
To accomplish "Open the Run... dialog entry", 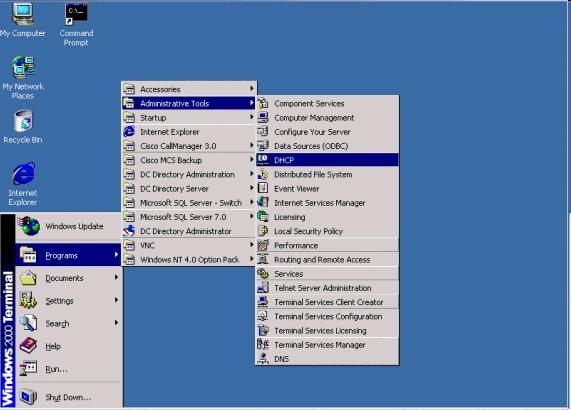I will coord(68,369).
